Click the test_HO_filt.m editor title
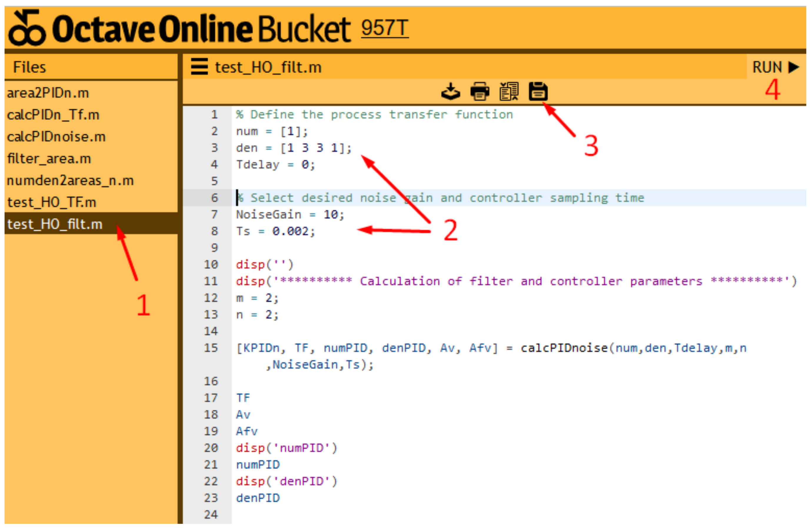The image size is (812, 530). [268, 67]
